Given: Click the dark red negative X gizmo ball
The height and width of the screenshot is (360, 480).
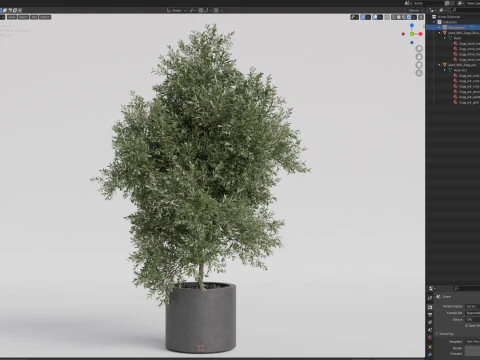Looking at the screenshot, I should [x=403, y=34].
